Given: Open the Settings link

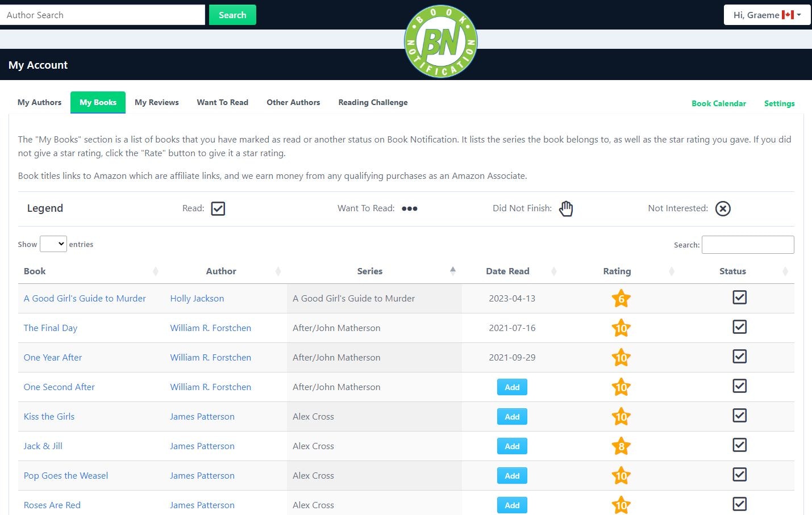Looking at the screenshot, I should coord(779,103).
